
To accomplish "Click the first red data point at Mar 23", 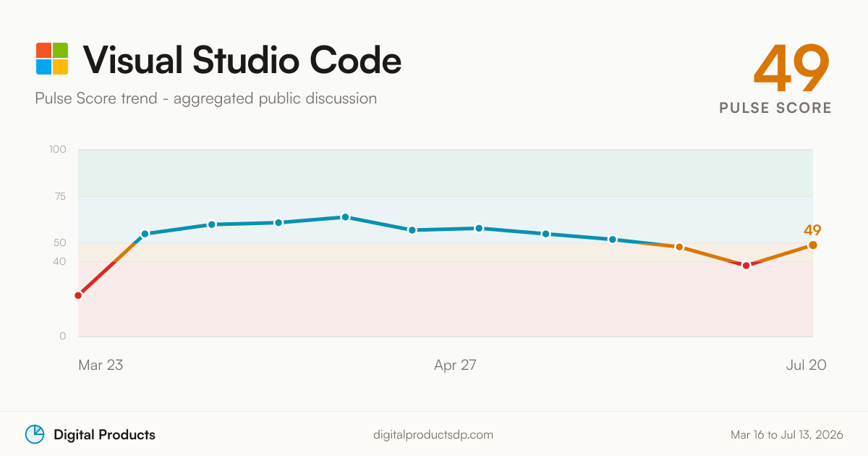I will (x=78, y=295).
